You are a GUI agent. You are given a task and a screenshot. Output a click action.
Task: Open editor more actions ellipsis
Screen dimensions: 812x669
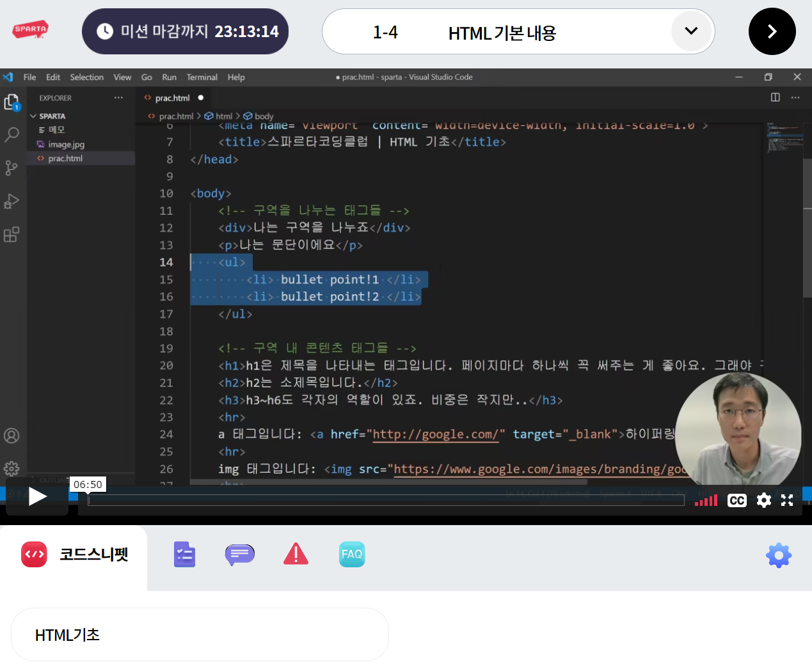pyautogui.click(x=795, y=97)
